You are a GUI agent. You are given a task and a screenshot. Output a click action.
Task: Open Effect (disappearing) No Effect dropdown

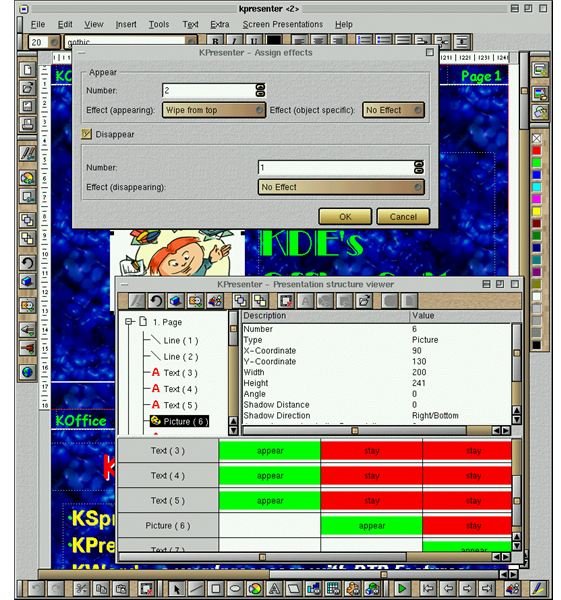pyautogui.click(x=341, y=187)
